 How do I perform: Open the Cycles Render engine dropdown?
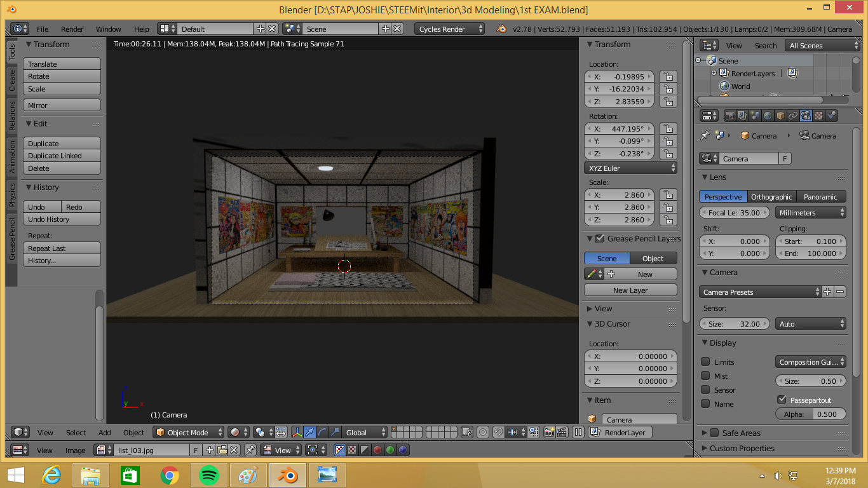pos(449,29)
